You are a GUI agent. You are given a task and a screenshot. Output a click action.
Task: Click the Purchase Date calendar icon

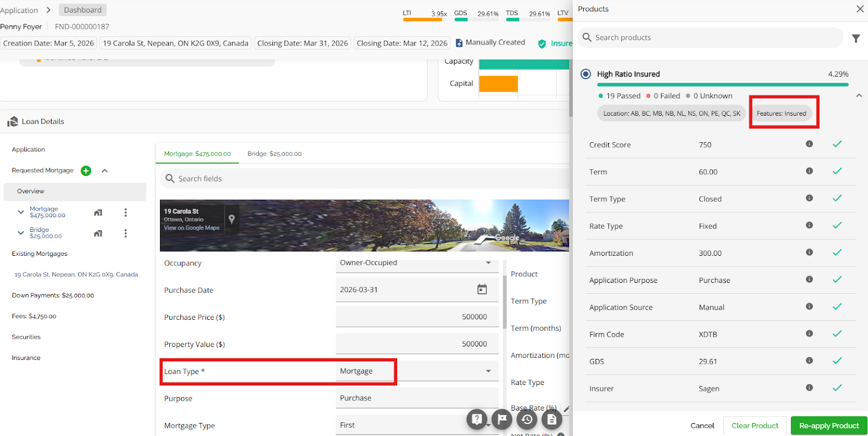(x=482, y=289)
